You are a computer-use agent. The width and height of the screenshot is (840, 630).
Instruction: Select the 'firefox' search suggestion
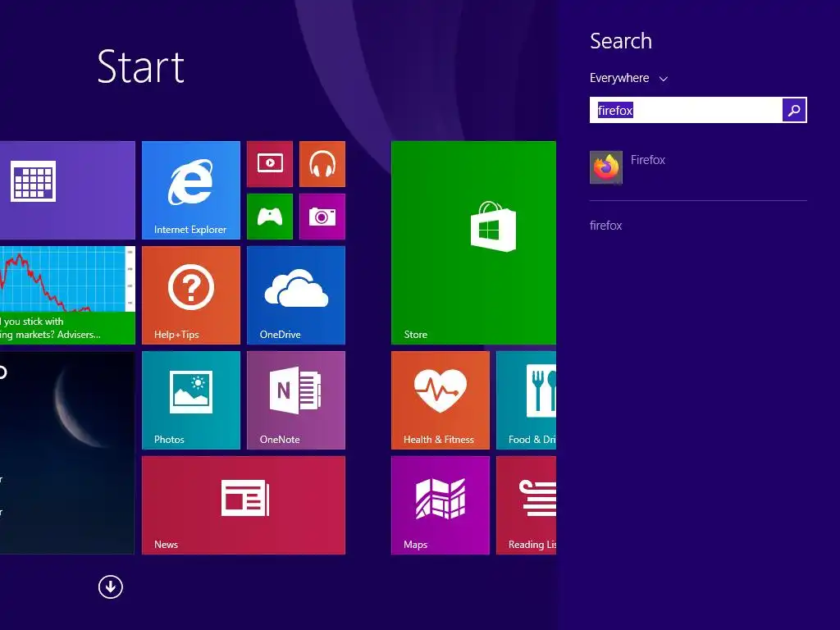606,226
